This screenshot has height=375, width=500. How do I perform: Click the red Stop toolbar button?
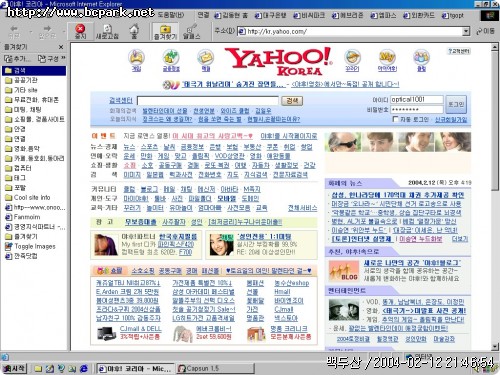pos(80,31)
